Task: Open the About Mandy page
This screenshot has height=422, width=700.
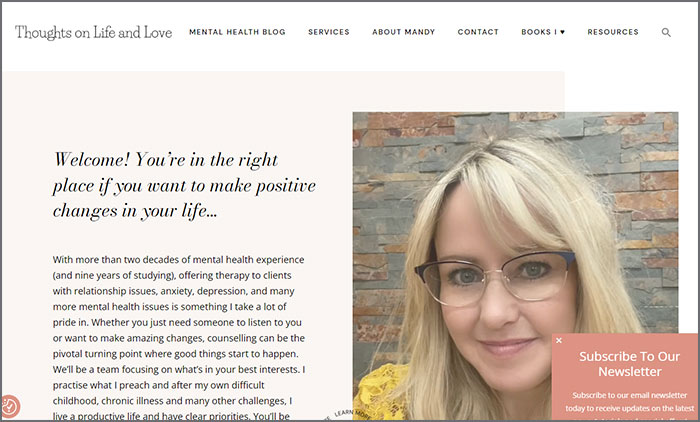Action: coord(404,32)
